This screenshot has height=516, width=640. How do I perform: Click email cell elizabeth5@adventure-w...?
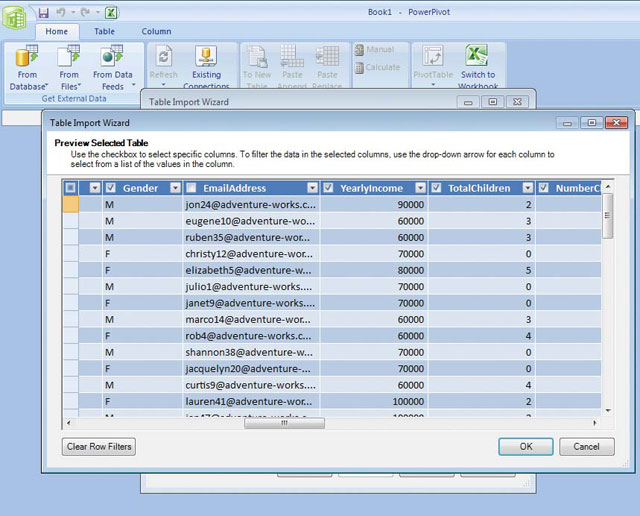point(251,270)
